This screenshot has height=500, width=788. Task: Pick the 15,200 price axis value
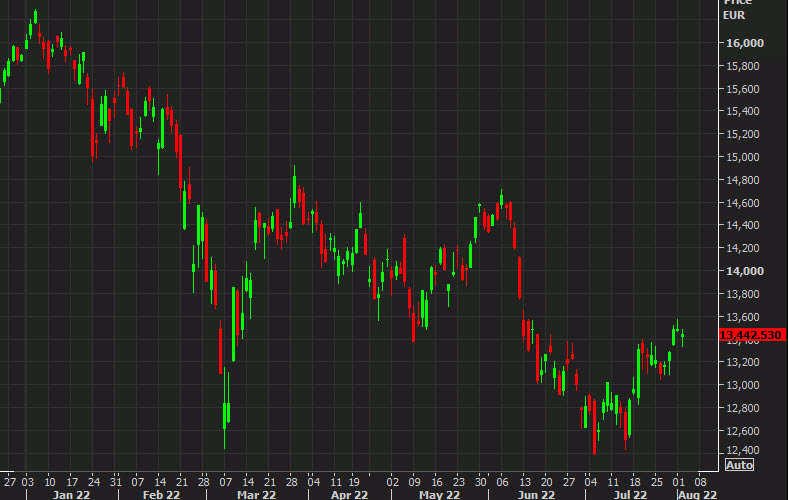743,134
